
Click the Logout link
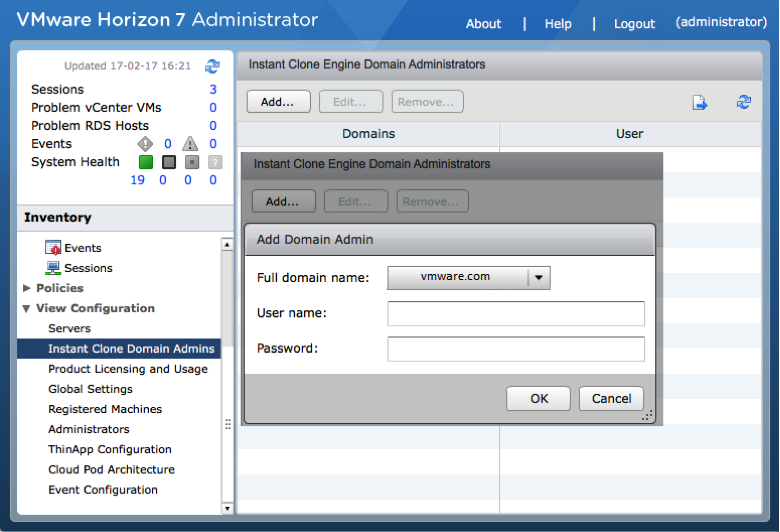(634, 23)
